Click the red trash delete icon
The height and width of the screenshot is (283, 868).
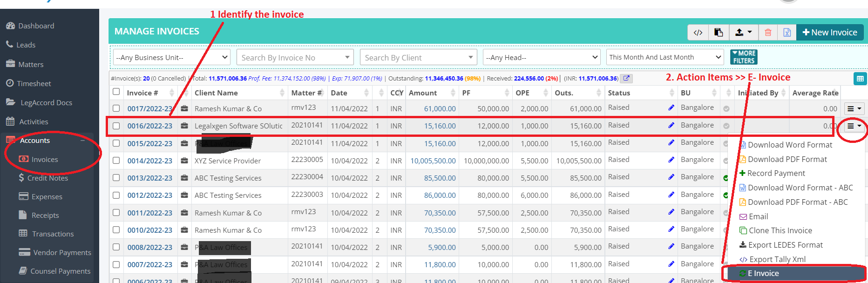(x=768, y=33)
